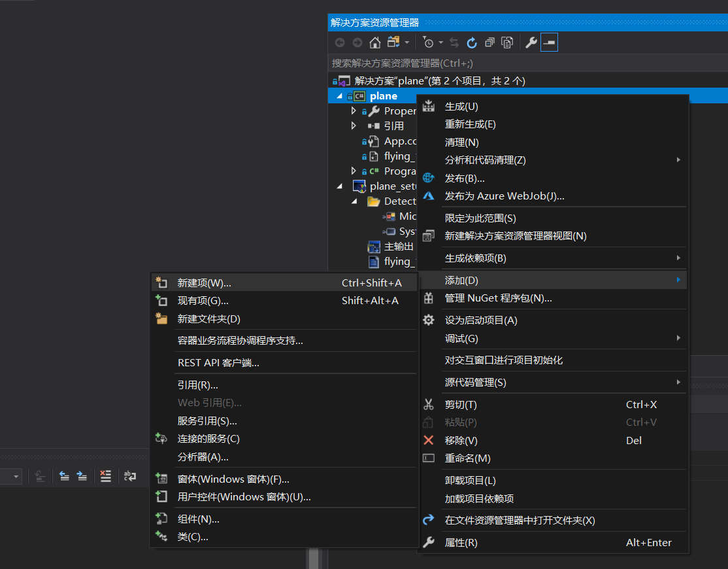This screenshot has width=728, height=569.
Task: Choose 类(C)... Class
Action: tap(284, 537)
